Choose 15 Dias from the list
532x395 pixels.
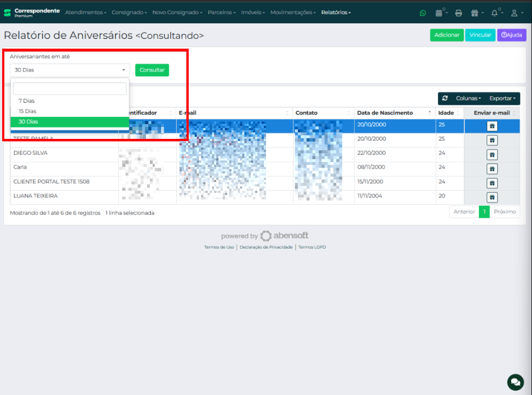(x=28, y=111)
